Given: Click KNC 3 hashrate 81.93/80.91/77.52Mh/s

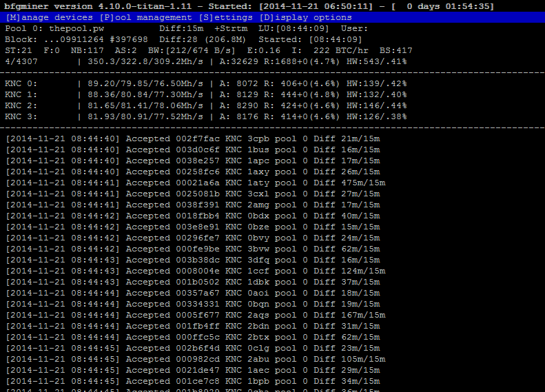Looking at the screenshot, I should (x=145, y=116).
